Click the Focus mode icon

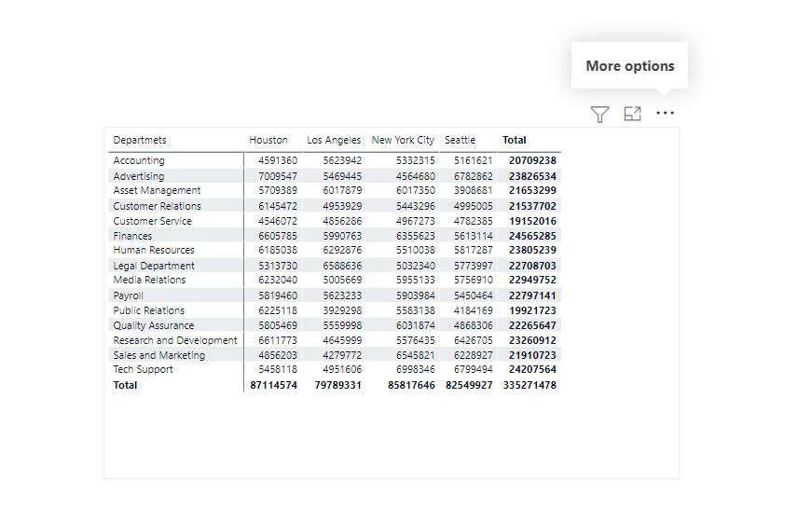(x=632, y=114)
